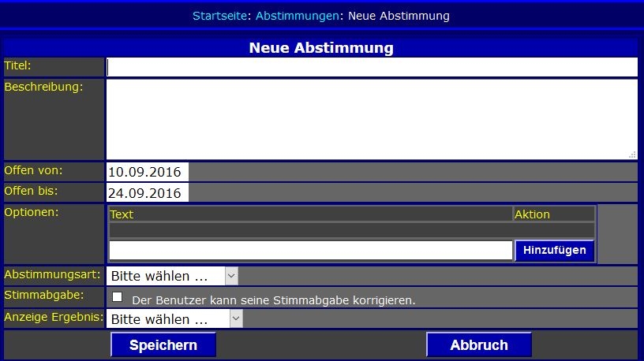Enable the Stimmabgabe correction checkbox
Viewport: 644px width, 361px height.
[118, 297]
